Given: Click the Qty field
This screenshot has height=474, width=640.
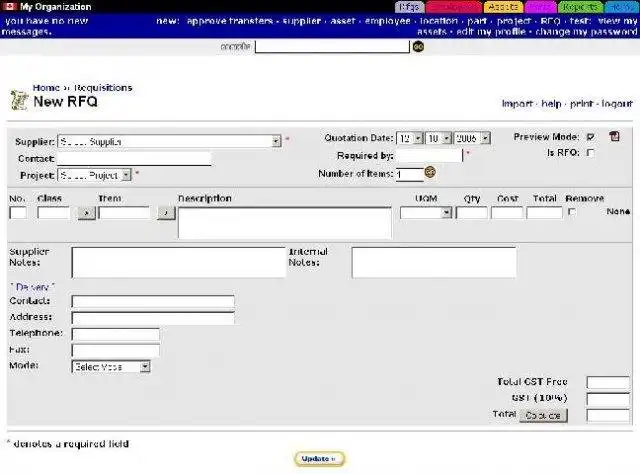Looking at the screenshot, I should click(471, 213).
